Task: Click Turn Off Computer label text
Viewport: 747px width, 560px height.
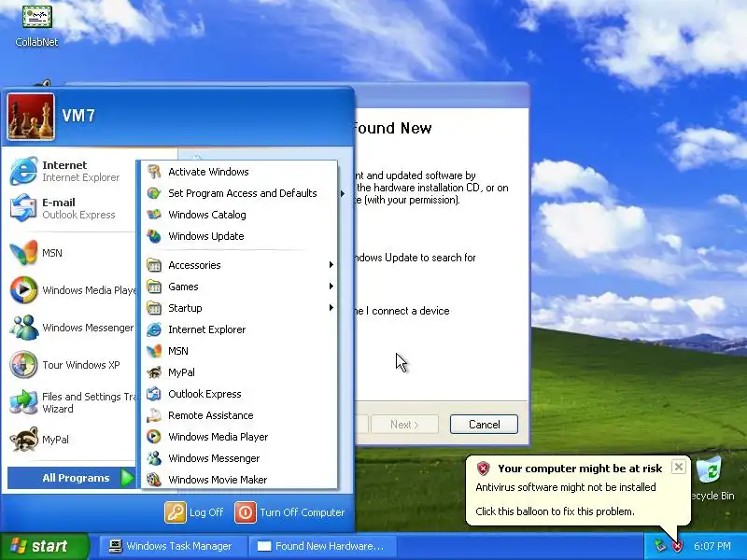Action: [302, 512]
